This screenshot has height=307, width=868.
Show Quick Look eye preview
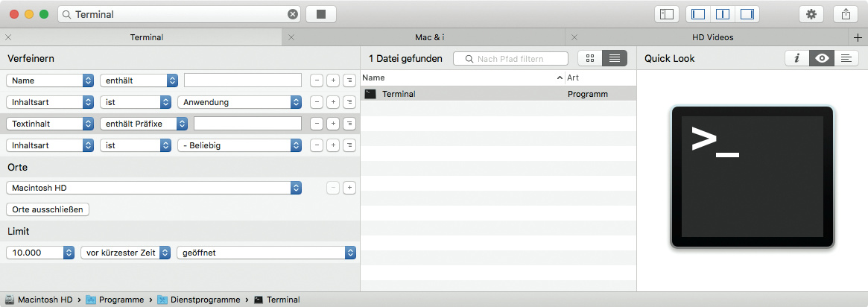[x=822, y=58]
